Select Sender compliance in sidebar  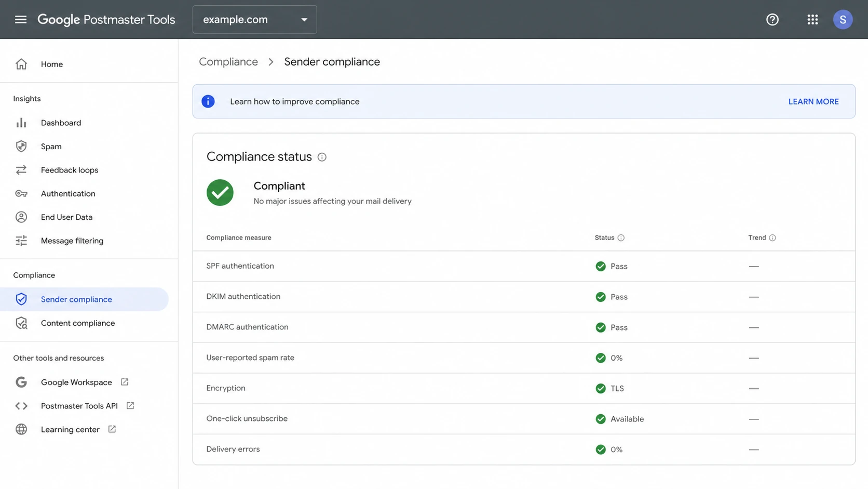(84, 299)
